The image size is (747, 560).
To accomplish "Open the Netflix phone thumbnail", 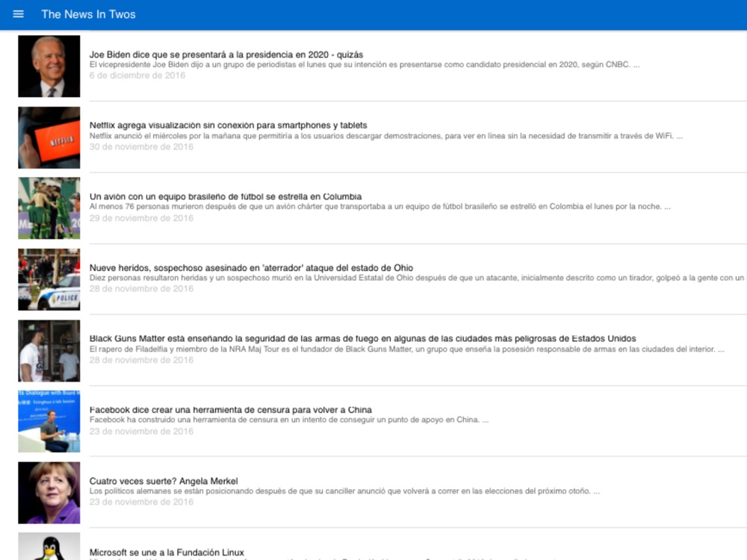I will pyautogui.click(x=49, y=137).
